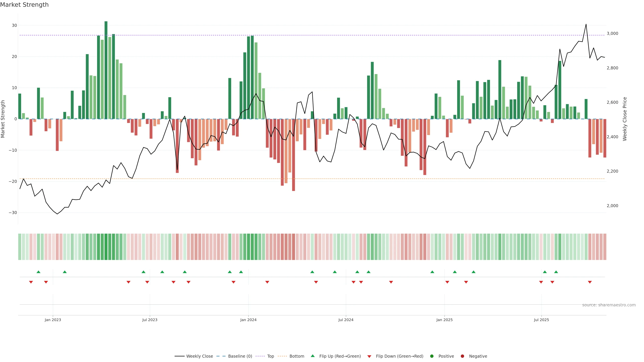
Task: Click the first flip-up triangle marker
Action: coord(39,272)
